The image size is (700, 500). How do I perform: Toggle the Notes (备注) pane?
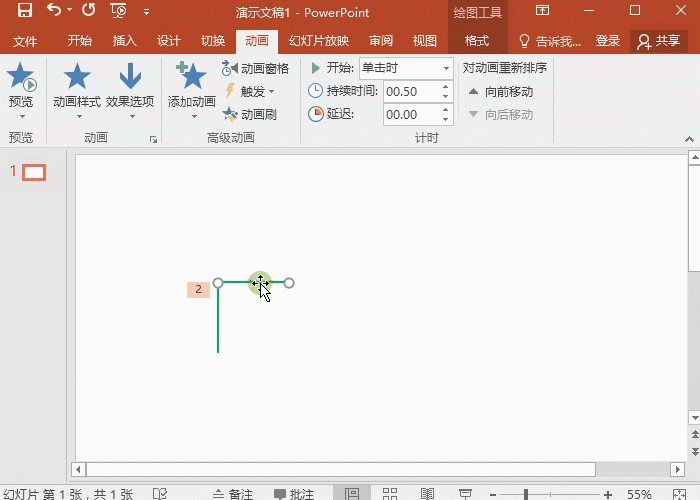[x=233, y=494]
